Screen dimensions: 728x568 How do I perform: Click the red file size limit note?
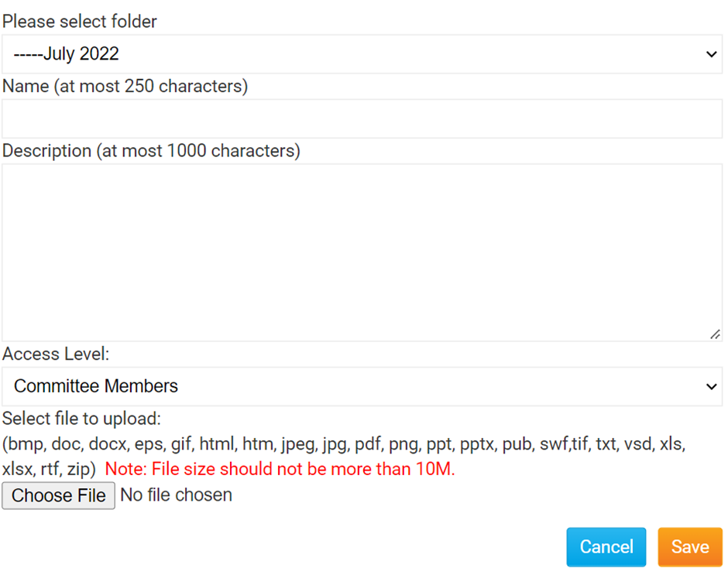280,469
